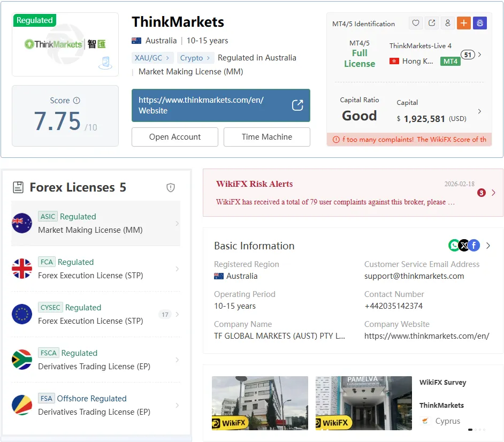Click the purple bug report icon
Image resolution: width=504 pixels, height=442 pixels.
[480, 23]
